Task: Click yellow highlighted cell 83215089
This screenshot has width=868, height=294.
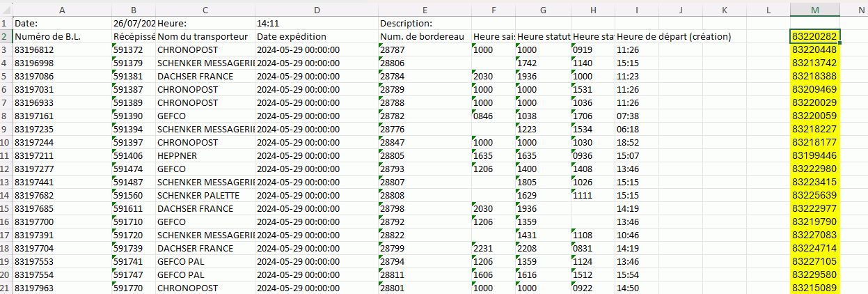Action: [x=814, y=288]
